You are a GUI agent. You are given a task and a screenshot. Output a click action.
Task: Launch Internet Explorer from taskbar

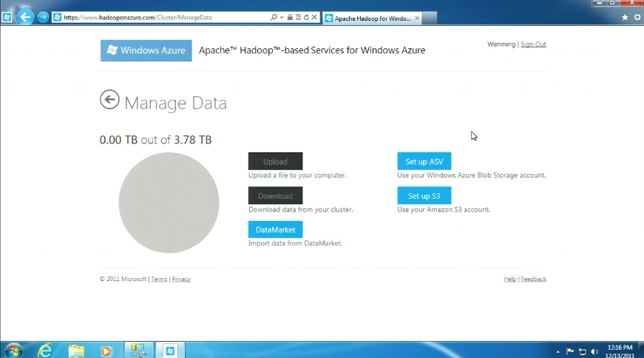pyautogui.click(x=45, y=351)
